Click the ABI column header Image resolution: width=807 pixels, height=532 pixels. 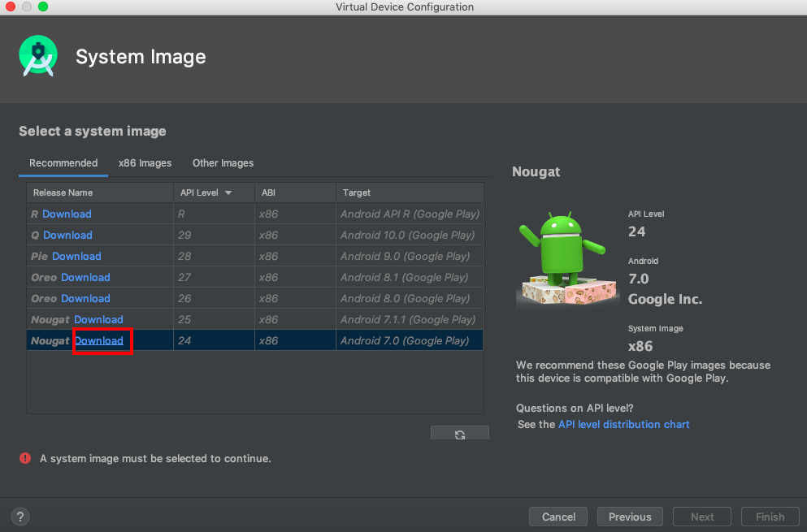click(296, 192)
